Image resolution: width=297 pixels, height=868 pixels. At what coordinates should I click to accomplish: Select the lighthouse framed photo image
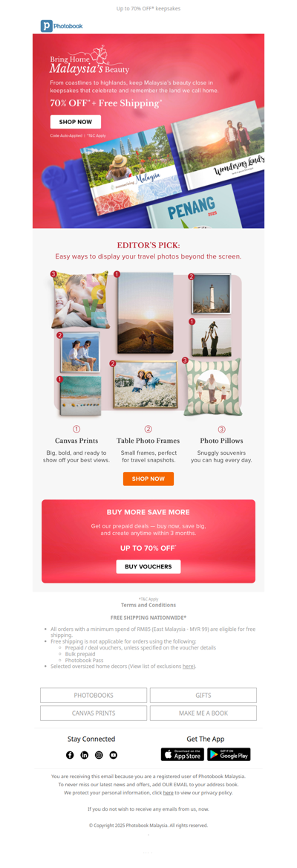point(211,294)
